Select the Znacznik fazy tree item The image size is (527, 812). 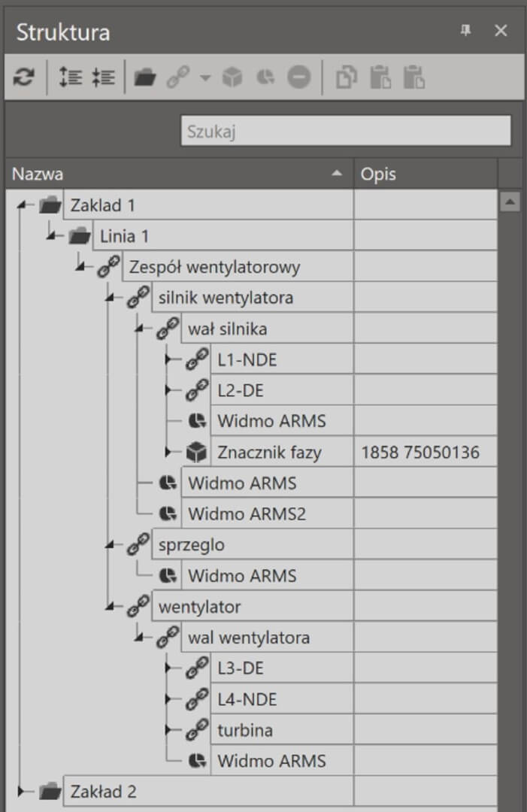269,452
